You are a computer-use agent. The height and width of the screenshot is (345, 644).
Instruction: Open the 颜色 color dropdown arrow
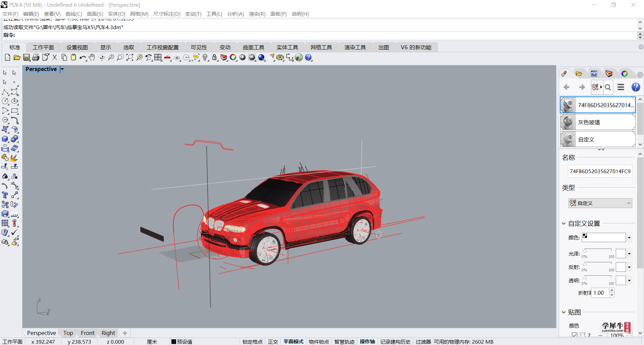629,238
